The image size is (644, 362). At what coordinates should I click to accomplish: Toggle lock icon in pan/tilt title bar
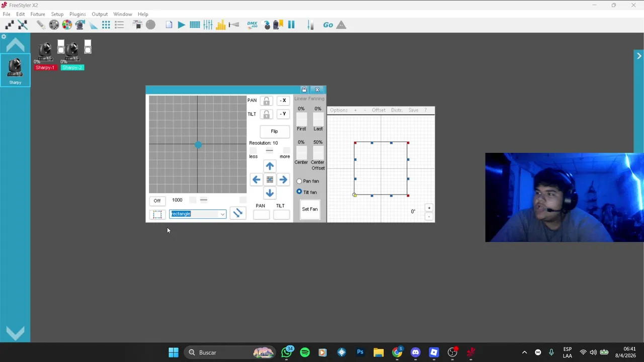304,89
